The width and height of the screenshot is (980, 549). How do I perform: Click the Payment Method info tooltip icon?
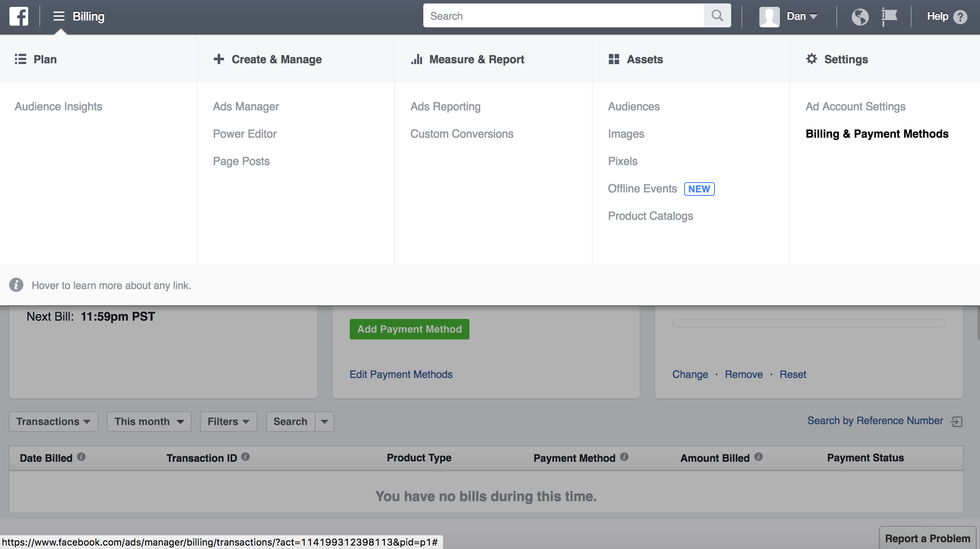(625, 457)
